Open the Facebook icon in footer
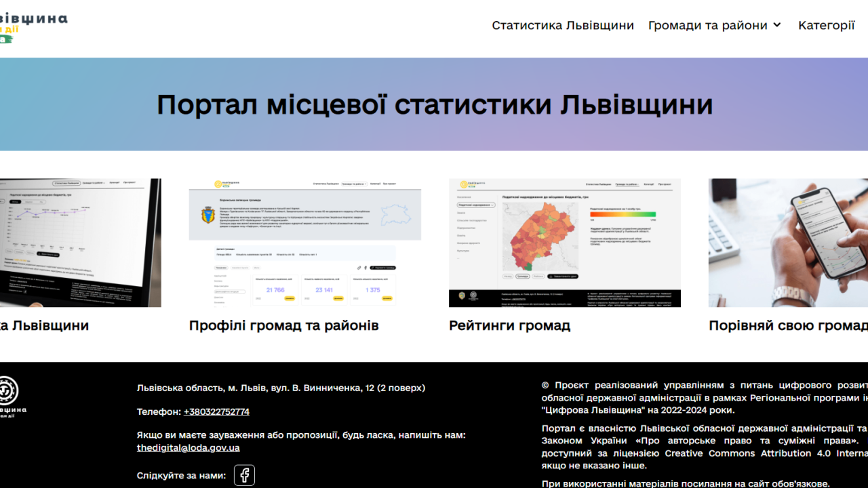The width and height of the screenshot is (868, 488). 244,475
